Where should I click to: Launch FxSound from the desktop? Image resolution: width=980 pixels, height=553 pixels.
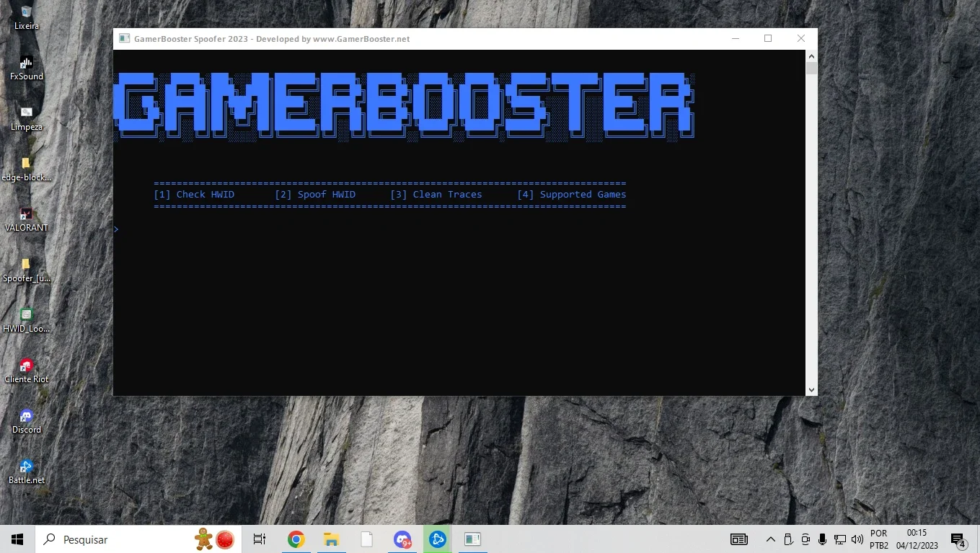click(27, 68)
